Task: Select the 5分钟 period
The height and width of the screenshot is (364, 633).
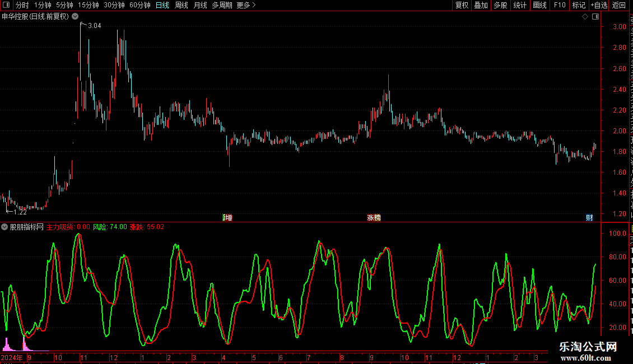Action: tap(64, 5)
